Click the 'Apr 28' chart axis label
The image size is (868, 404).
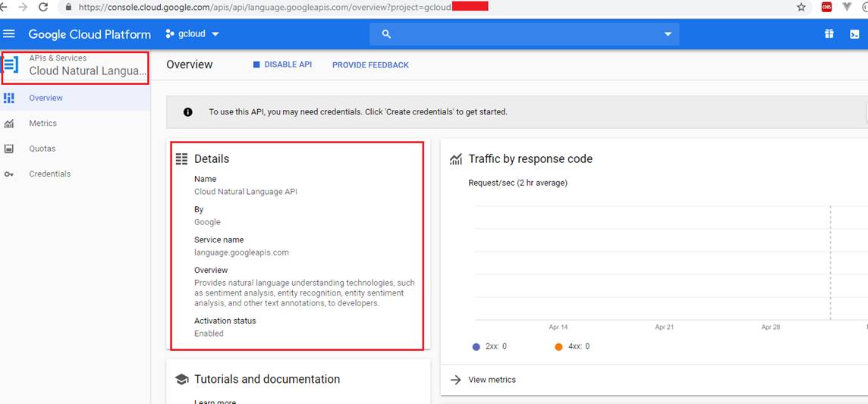coord(771,327)
